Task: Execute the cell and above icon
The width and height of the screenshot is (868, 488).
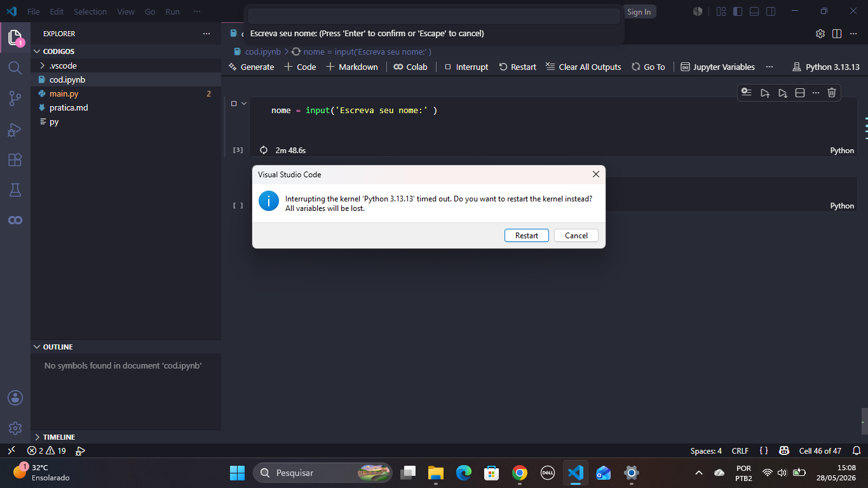Action: [x=765, y=93]
